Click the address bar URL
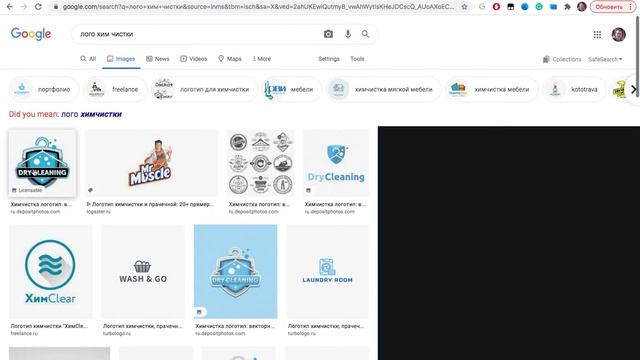The height and width of the screenshot is (360, 640). [258, 7]
